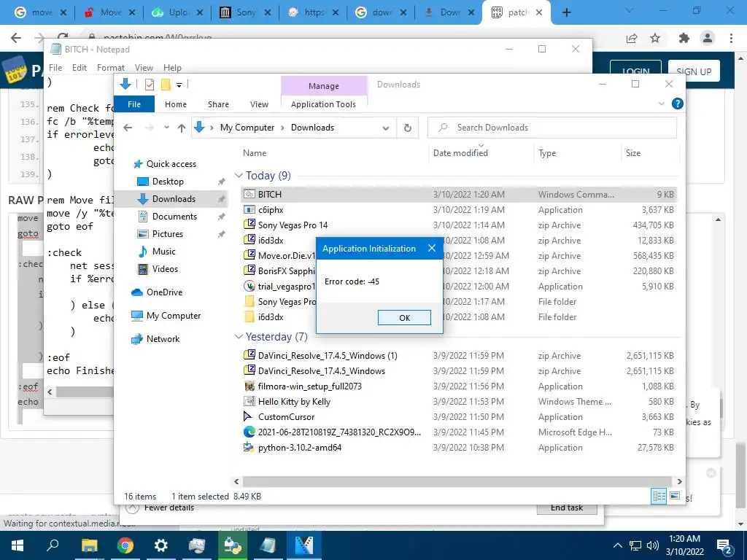The image size is (747, 560).
Task: Select Sony Vegas Pro 14 zip icon
Action: tap(249, 225)
